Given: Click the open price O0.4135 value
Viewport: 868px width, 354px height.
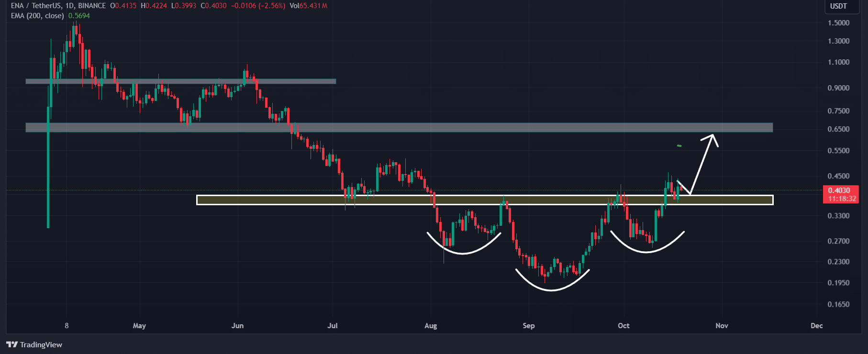Looking at the screenshot, I should coord(123,6).
